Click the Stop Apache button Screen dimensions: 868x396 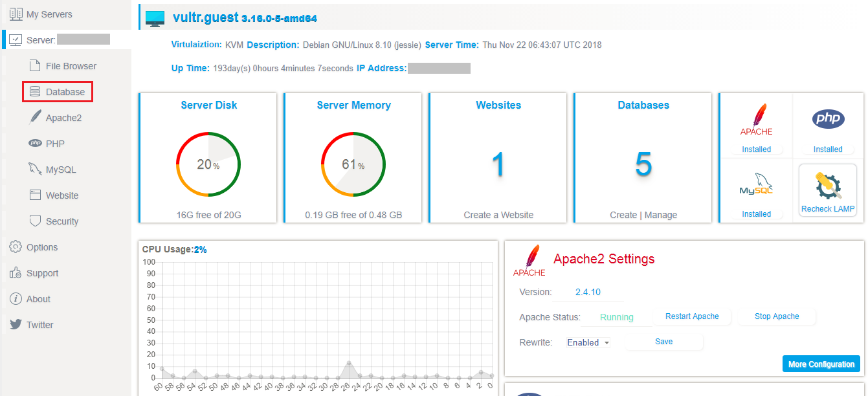(777, 316)
